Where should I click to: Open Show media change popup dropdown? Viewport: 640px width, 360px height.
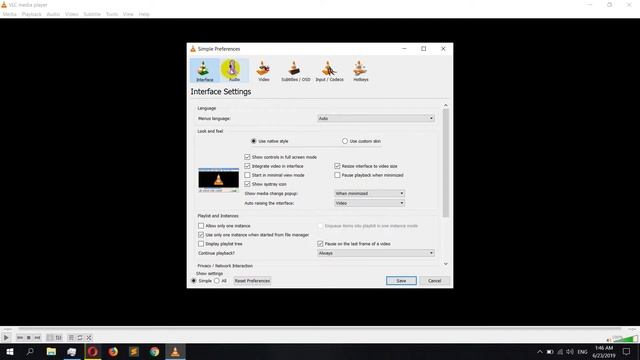tap(369, 193)
